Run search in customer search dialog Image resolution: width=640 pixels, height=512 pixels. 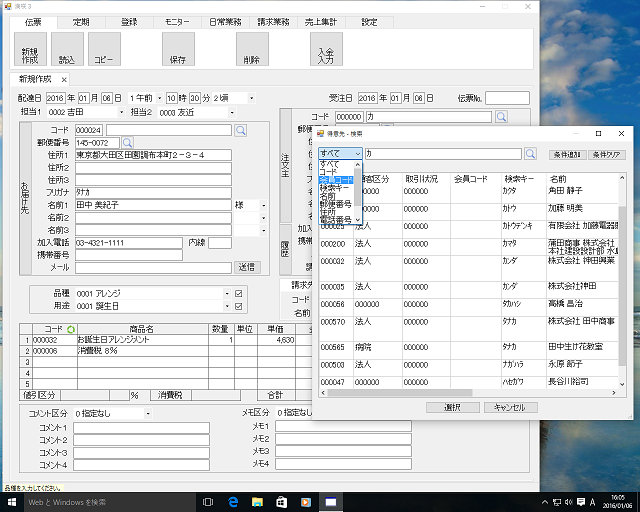click(x=530, y=154)
